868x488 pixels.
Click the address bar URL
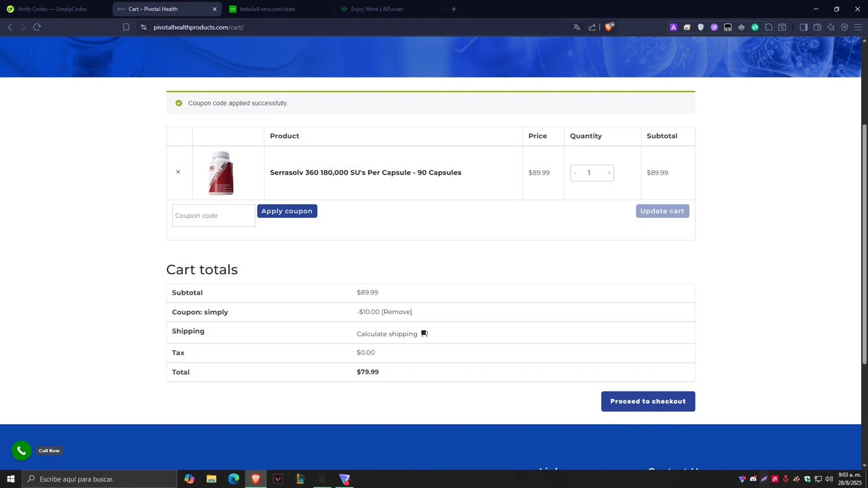pyautogui.click(x=198, y=27)
